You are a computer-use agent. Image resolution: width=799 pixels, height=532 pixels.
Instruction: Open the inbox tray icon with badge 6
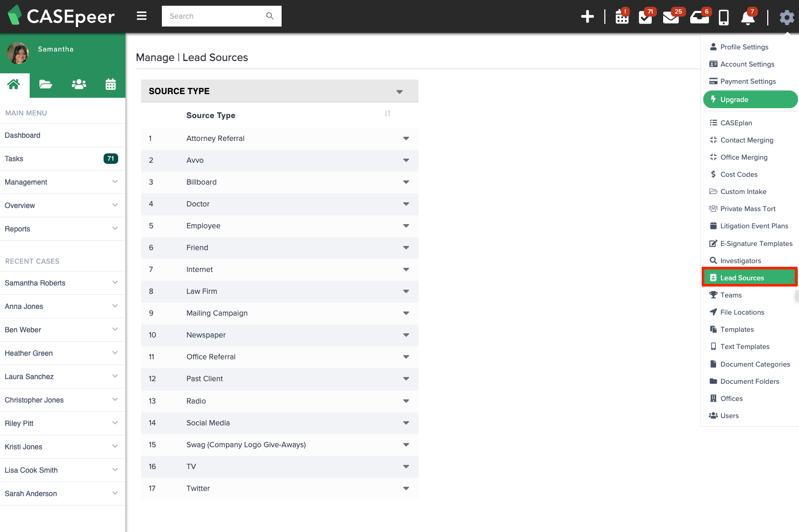pyautogui.click(x=700, y=17)
